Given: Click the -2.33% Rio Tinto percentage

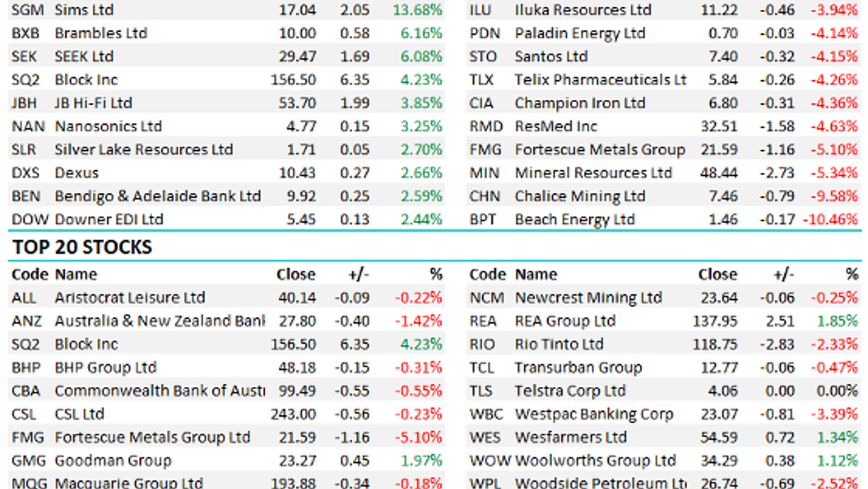Looking at the screenshot, I should 835,344.
